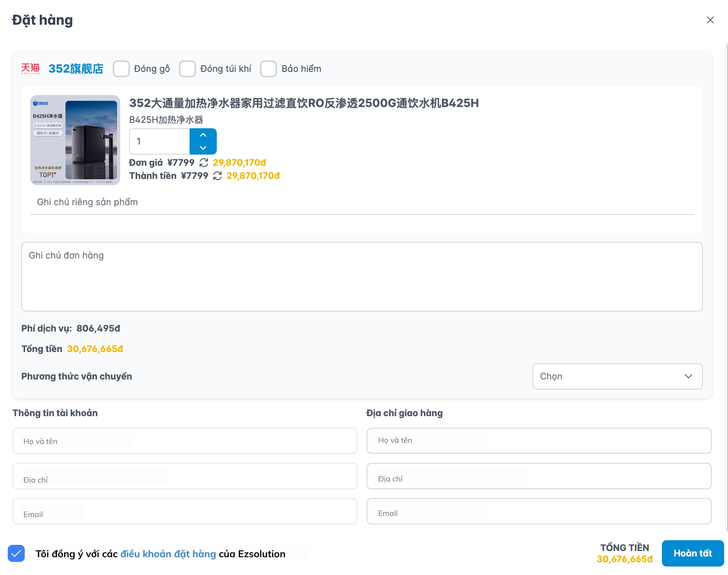
Task: Click the water purifier product thumbnail
Action: (x=75, y=140)
